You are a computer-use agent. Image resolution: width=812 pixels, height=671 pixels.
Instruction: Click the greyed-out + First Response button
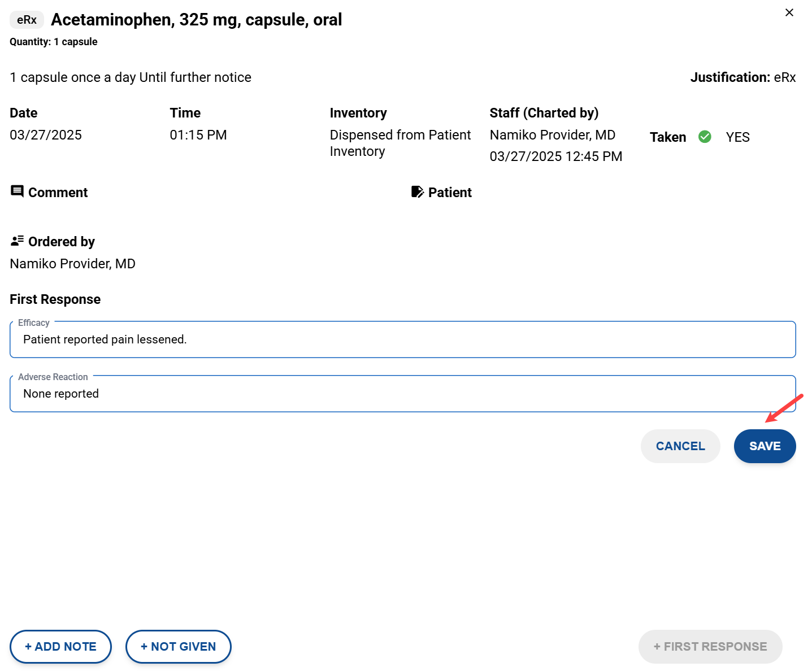pyautogui.click(x=710, y=647)
